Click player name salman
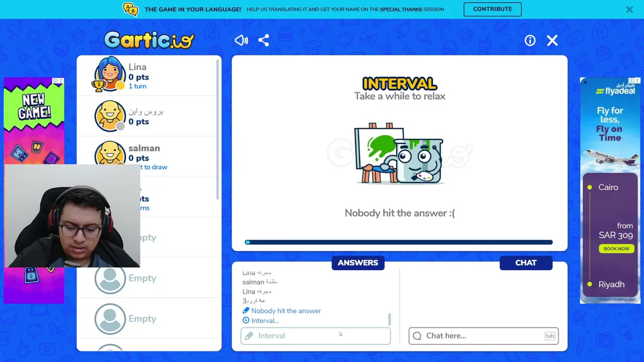Screen dimensions: 644x362 pyautogui.click(x=144, y=148)
